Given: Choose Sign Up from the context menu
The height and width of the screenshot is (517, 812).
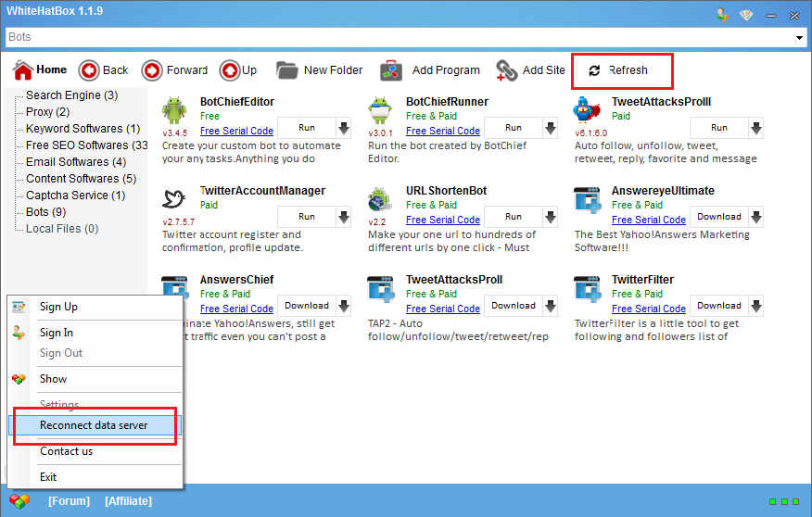Looking at the screenshot, I should 58,307.
